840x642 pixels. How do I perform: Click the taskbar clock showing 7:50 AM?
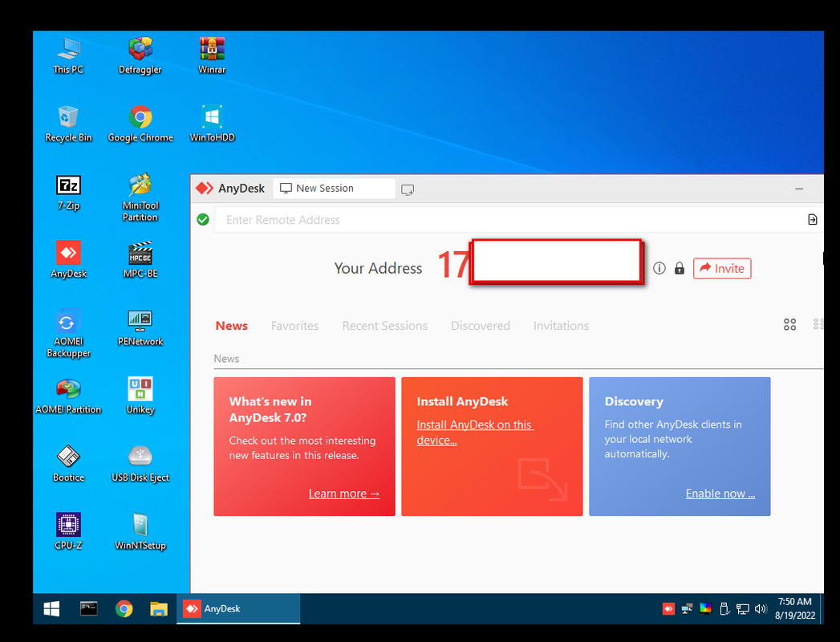tap(795, 609)
